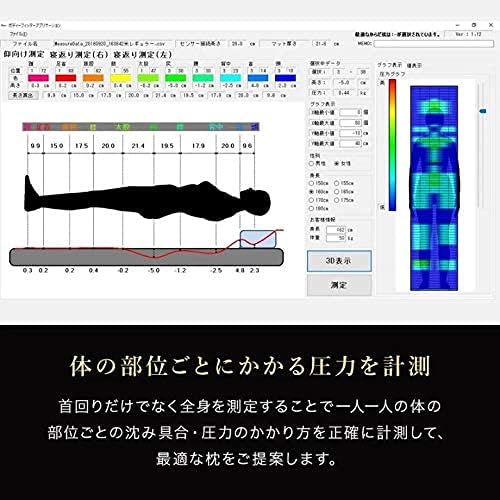This screenshot has height=500, width=500.
Task: Click the 測定 button
Action: pyautogui.click(x=339, y=285)
